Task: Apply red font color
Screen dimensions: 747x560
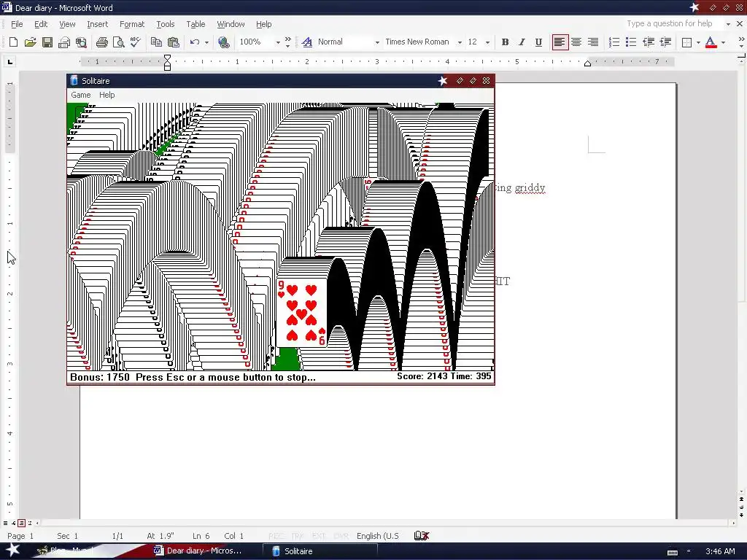Action: coord(711,42)
